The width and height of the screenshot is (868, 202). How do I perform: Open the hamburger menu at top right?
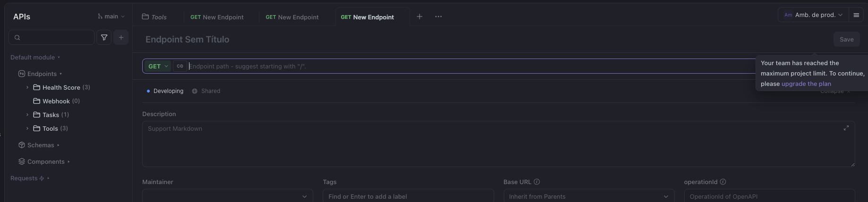tap(856, 15)
